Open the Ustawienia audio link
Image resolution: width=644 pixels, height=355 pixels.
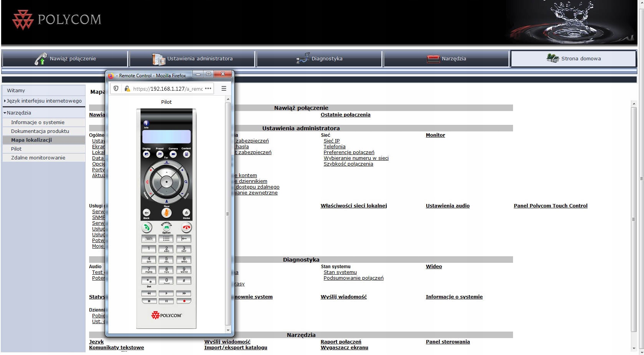coord(448,206)
